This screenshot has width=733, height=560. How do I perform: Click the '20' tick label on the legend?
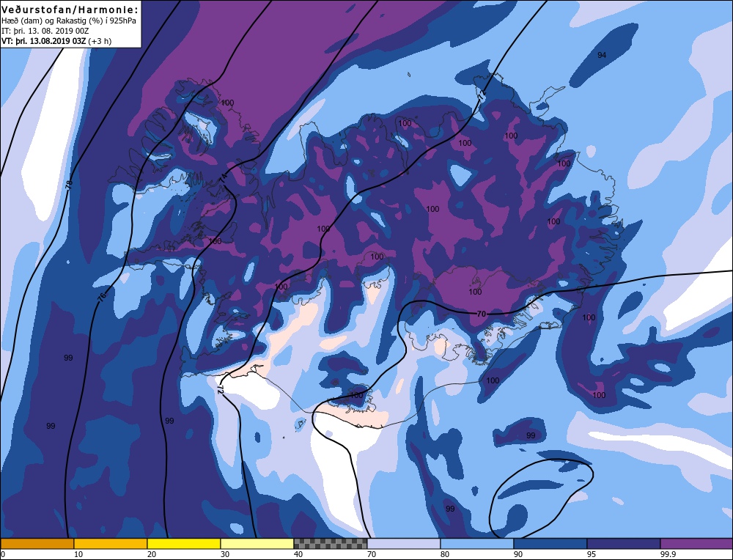pos(152,554)
